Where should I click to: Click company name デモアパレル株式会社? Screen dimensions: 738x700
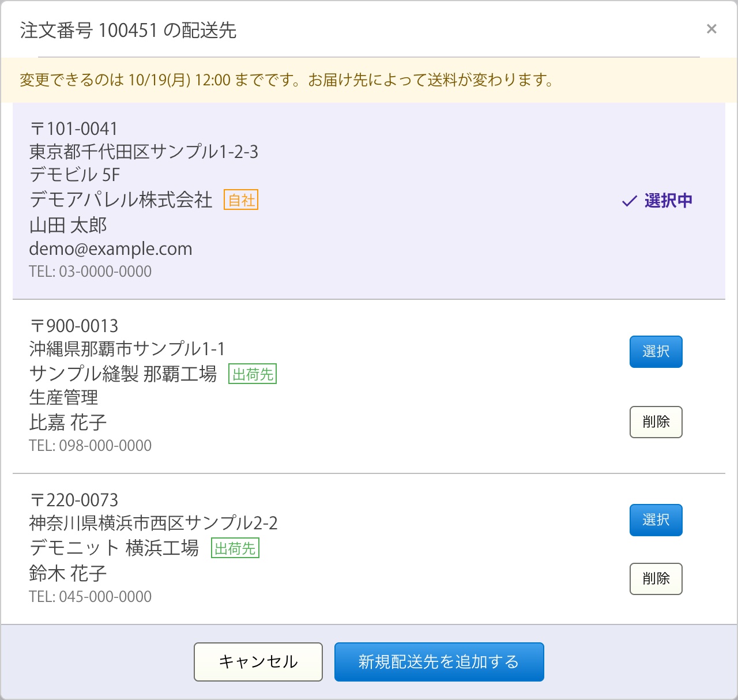click(121, 200)
